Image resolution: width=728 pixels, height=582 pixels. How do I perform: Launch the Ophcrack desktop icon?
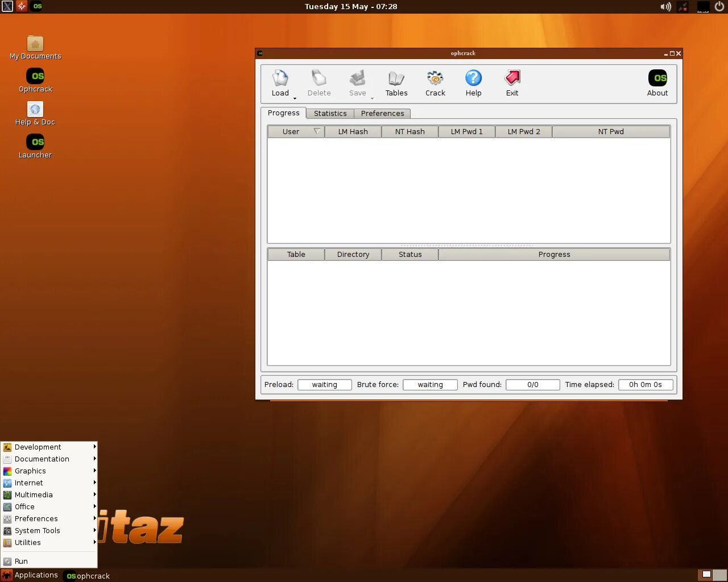[35, 81]
